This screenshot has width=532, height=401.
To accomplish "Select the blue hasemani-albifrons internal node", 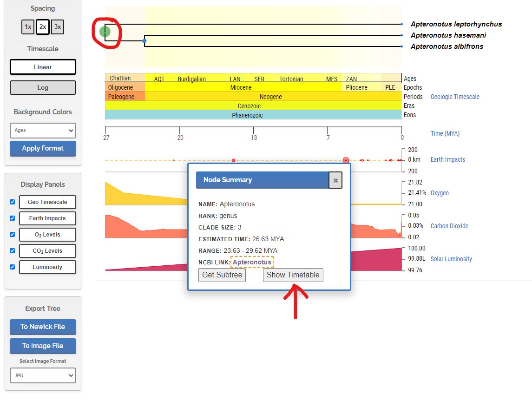I will (x=144, y=41).
